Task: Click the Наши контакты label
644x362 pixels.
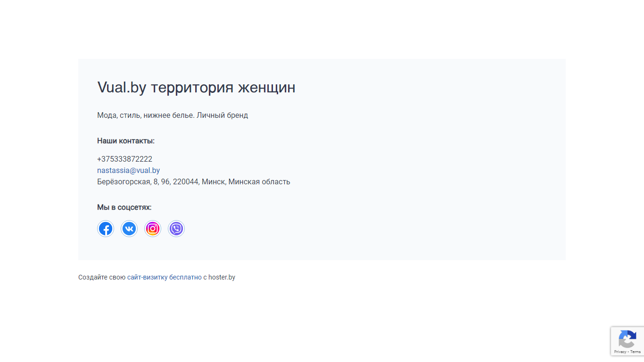Action: pos(126,141)
